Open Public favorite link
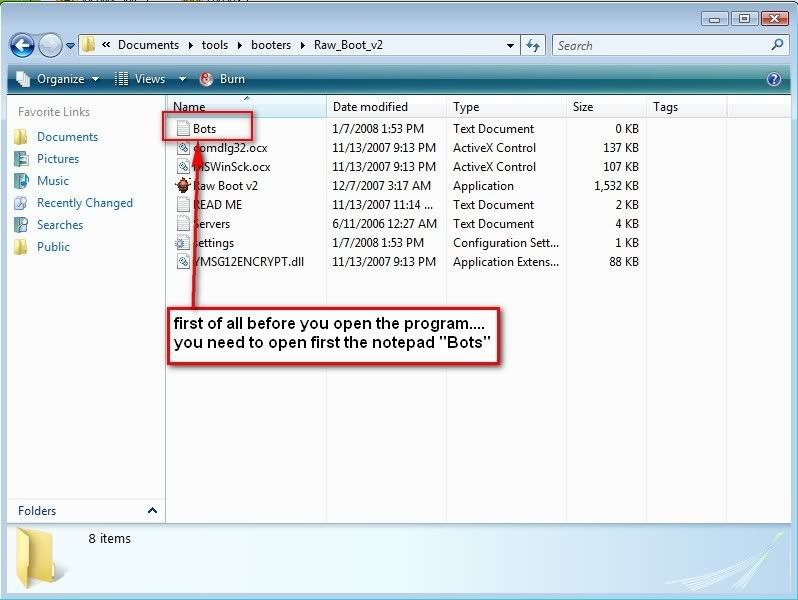 click(53, 246)
